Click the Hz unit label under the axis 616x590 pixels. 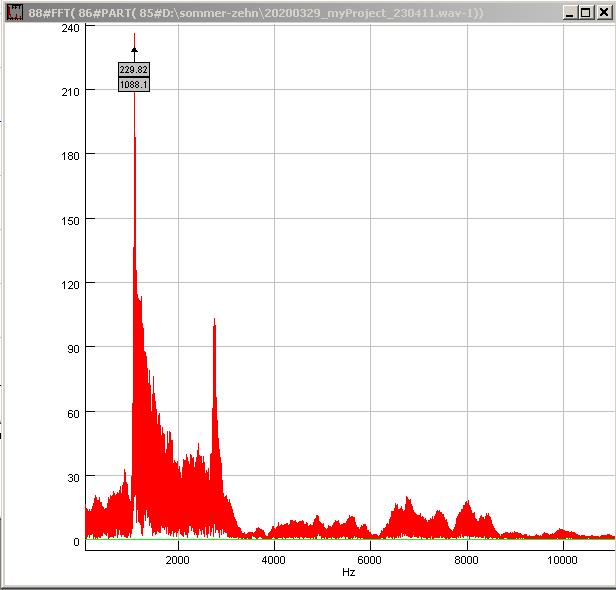(348, 572)
